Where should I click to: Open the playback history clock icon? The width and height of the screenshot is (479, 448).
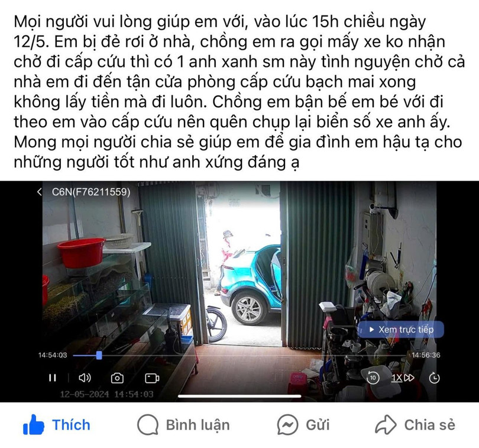pos(434,378)
